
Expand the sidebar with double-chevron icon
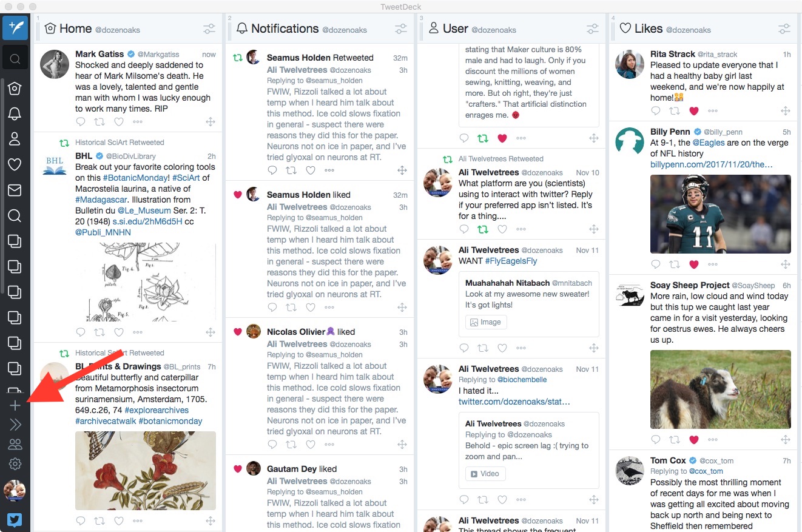15,425
